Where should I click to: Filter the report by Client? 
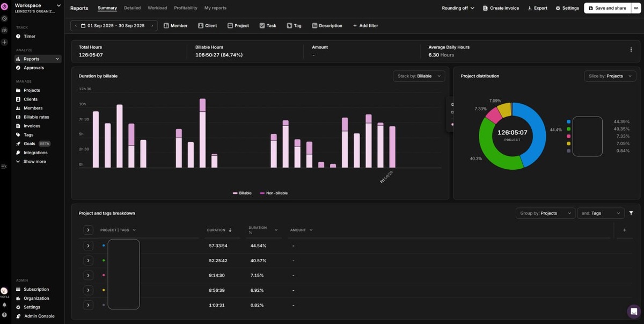point(207,26)
